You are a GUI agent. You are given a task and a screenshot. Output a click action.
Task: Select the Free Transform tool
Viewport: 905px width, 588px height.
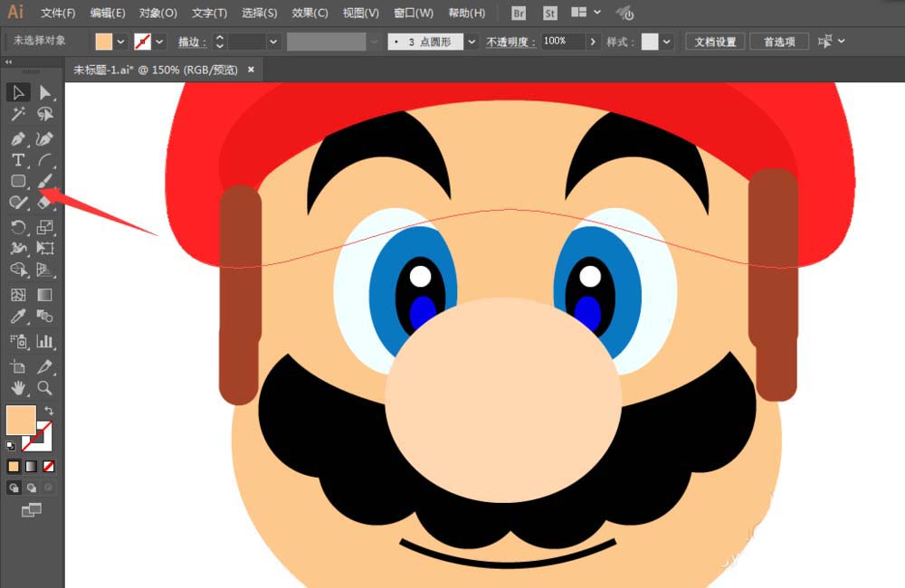pyautogui.click(x=45, y=248)
